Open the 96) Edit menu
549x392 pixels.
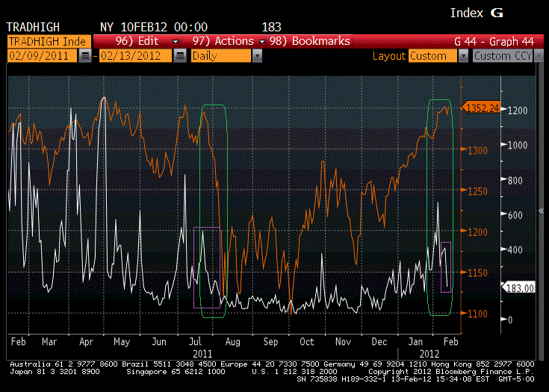pyautogui.click(x=137, y=41)
